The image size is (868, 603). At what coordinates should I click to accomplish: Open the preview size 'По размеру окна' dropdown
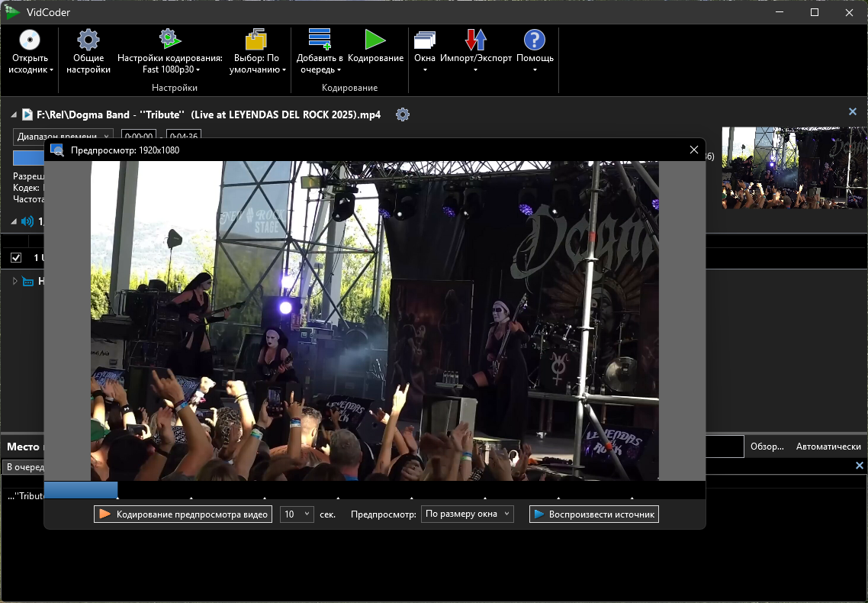click(468, 514)
